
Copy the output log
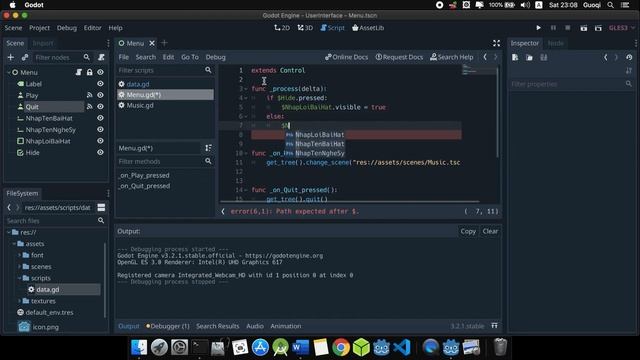pyautogui.click(x=468, y=231)
